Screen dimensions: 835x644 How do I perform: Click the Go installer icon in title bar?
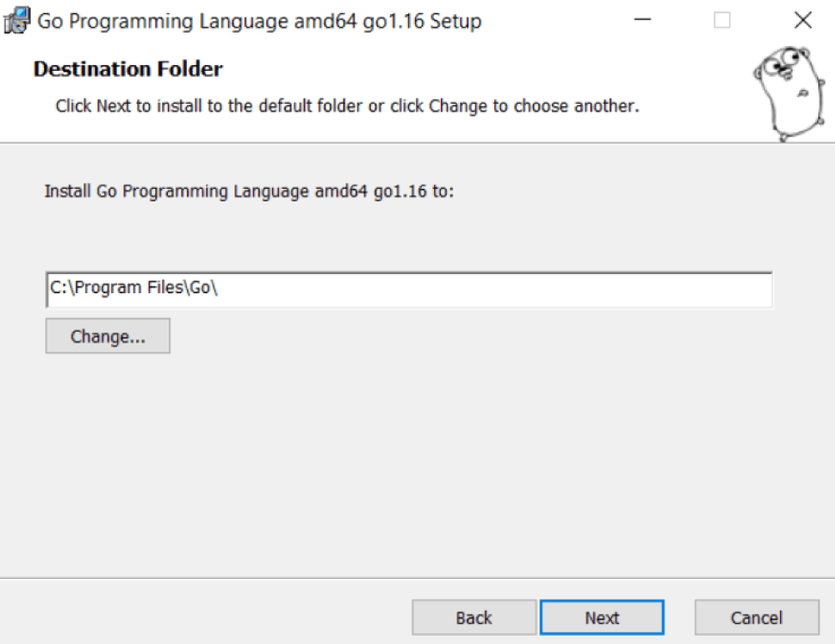(18, 20)
